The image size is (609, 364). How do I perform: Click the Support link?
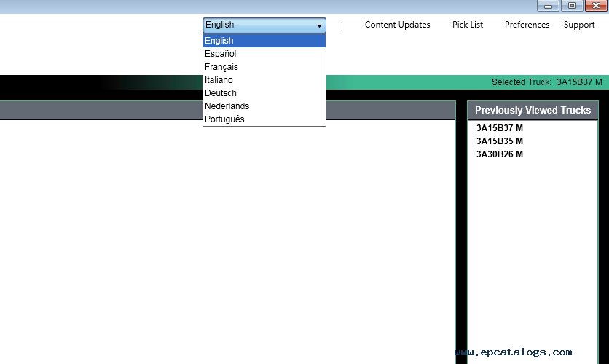(x=579, y=25)
